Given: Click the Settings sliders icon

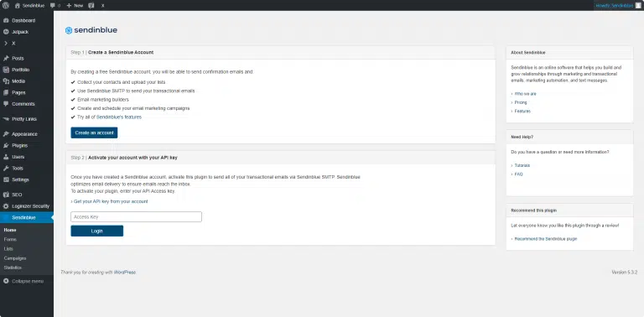Looking at the screenshot, I should [6, 179].
